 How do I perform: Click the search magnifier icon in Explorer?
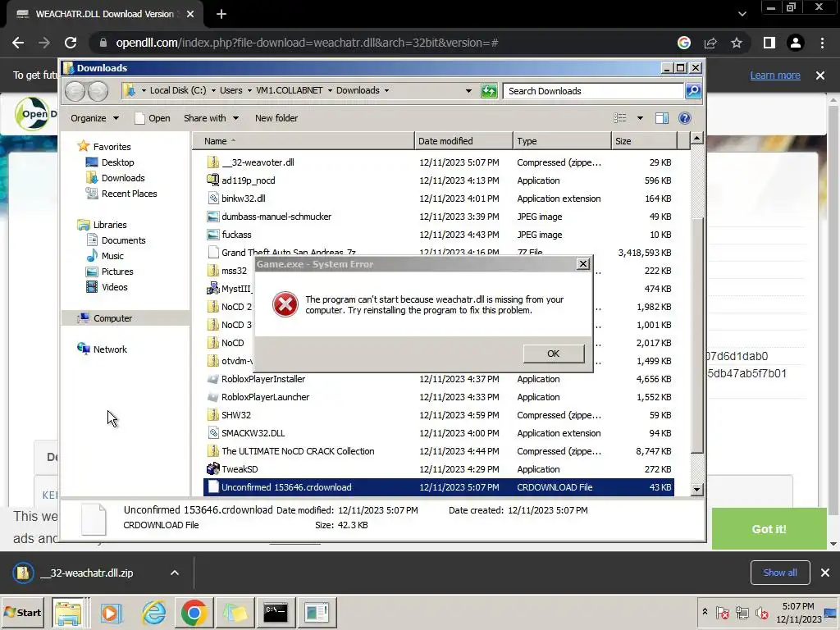coord(693,91)
